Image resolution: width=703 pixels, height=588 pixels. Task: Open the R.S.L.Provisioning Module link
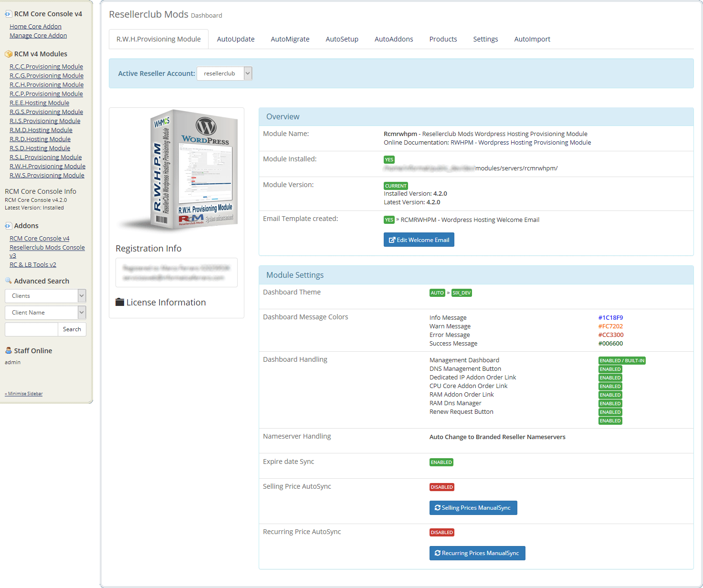coord(45,157)
